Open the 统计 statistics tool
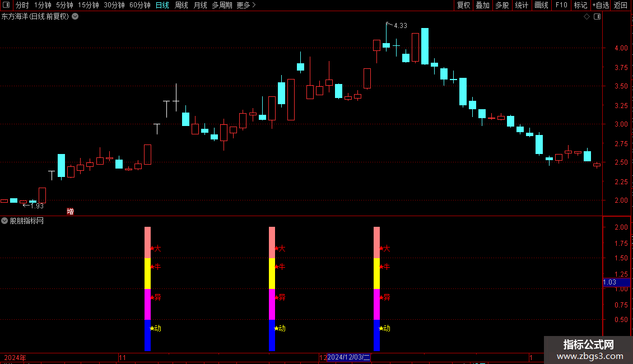633x364 pixels. click(x=522, y=5)
